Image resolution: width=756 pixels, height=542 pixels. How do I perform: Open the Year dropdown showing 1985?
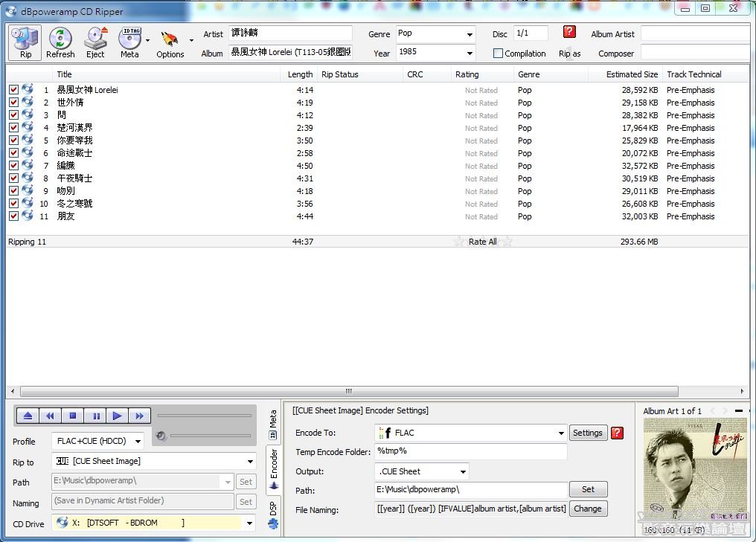469,53
